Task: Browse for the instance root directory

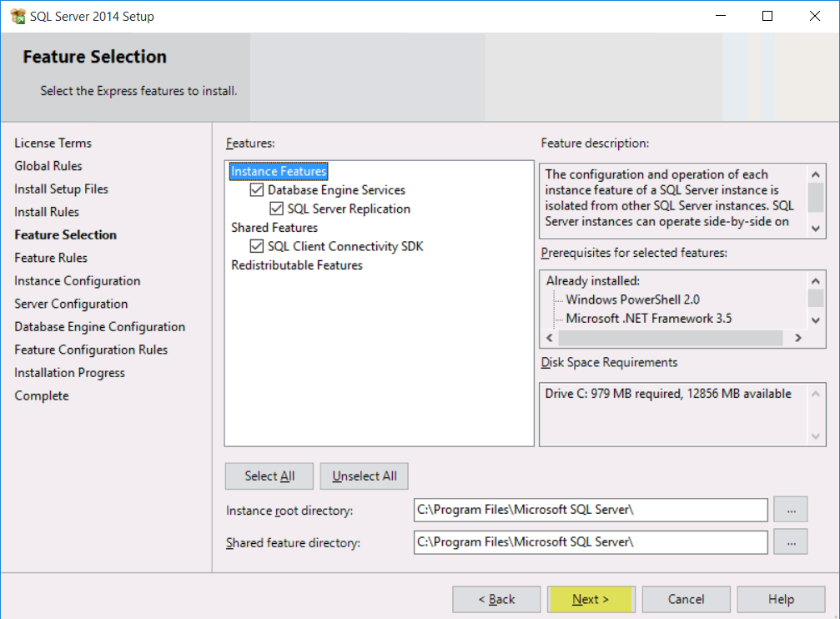Action: 791,510
